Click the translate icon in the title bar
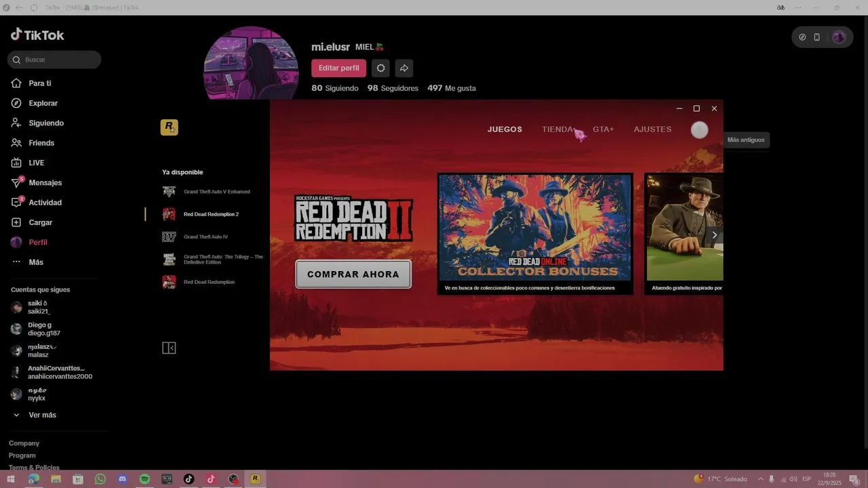Screen dimensions: 868x488 point(781,7)
